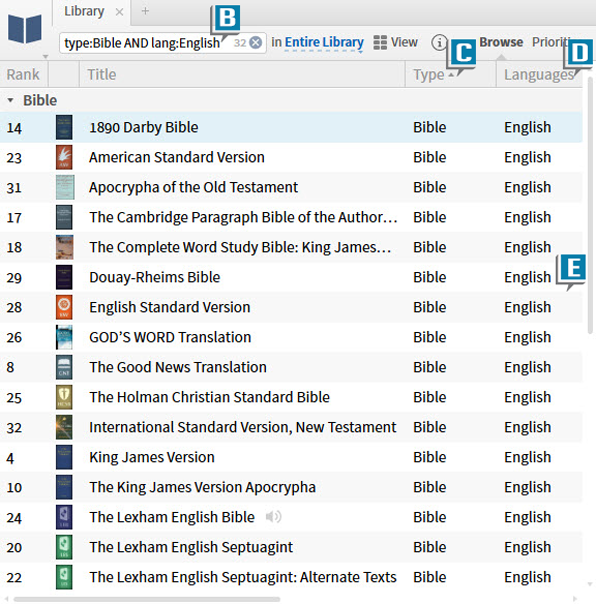
Task: Click King James Version cover icon
Action: pyautogui.click(x=64, y=457)
